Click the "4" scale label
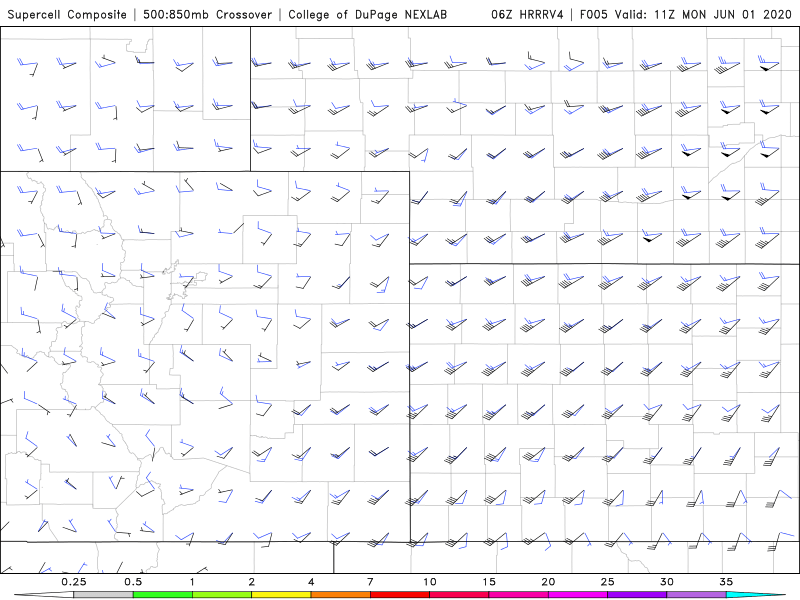This screenshot has height=600, width=800. coord(311,582)
